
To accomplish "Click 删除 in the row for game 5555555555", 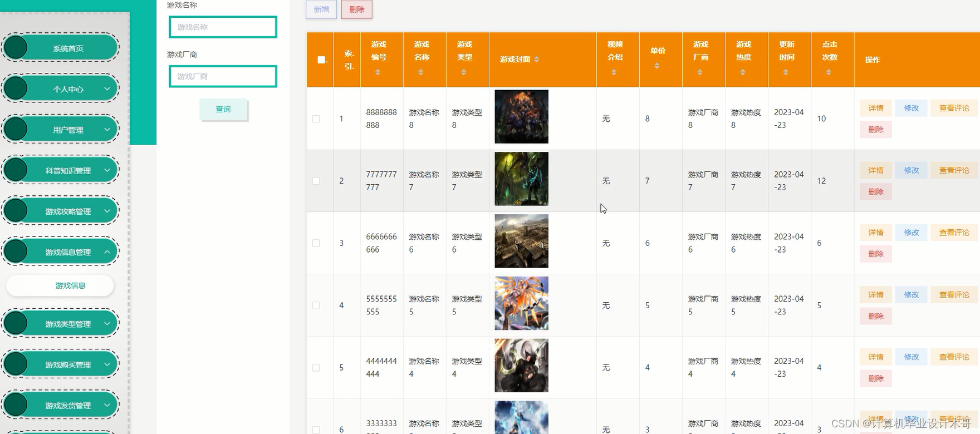I will coord(876,316).
